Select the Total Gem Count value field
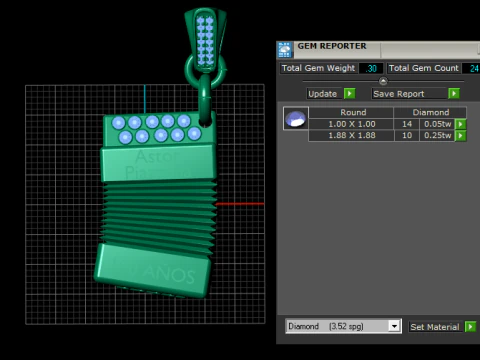 (x=471, y=68)
